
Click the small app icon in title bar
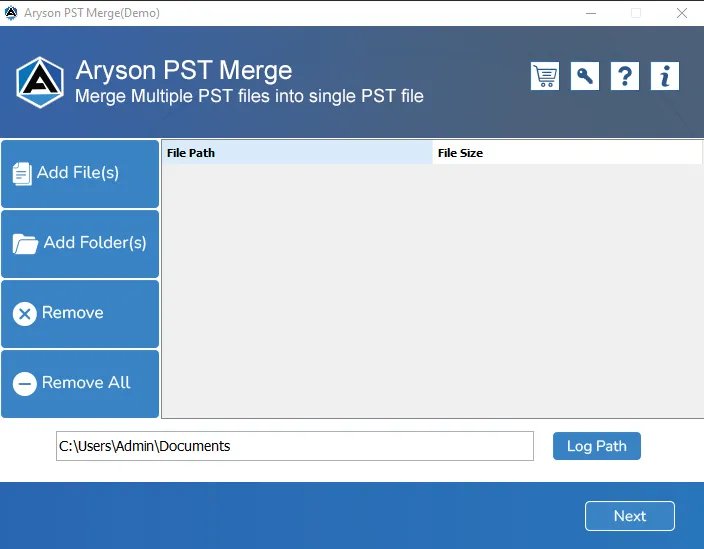click(x=11, y=13)
